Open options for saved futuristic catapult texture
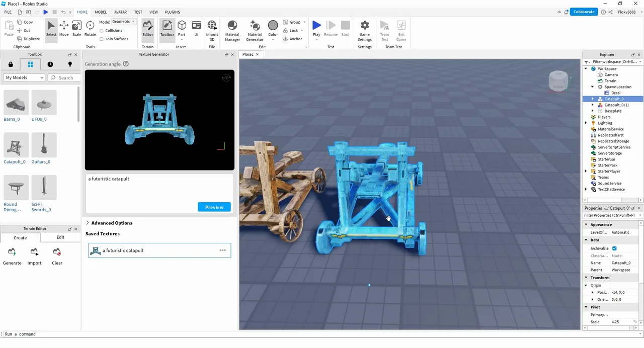This screenshot has height=348, width=644. click(222, 250)
